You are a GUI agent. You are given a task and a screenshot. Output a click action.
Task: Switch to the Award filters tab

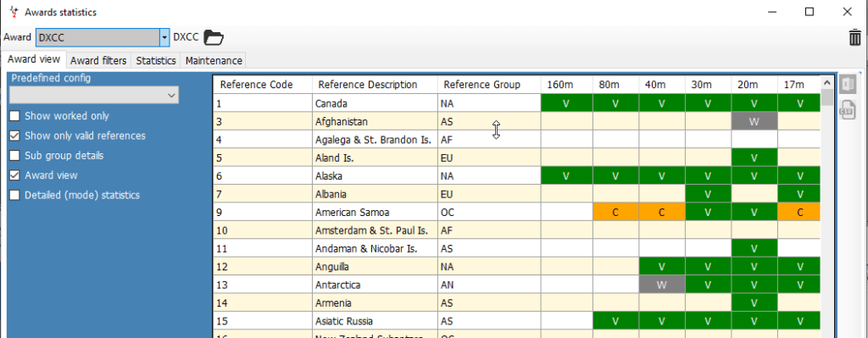coord(99,60)
